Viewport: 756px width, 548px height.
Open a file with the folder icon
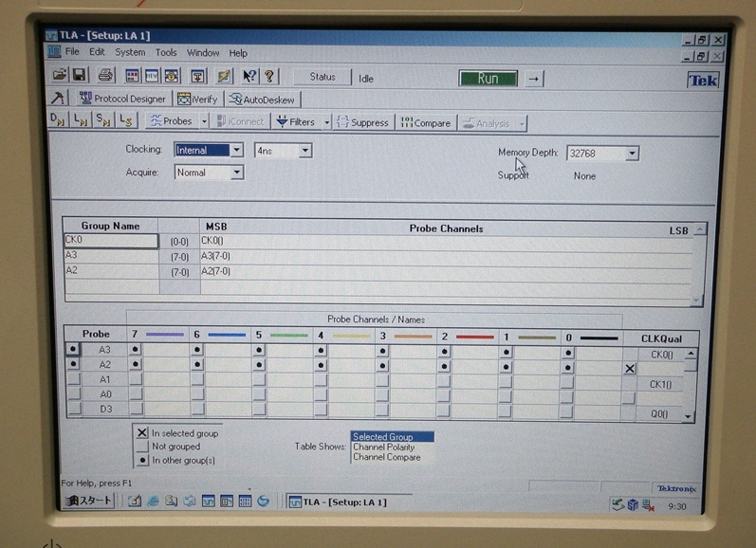(x=60, y=75)
